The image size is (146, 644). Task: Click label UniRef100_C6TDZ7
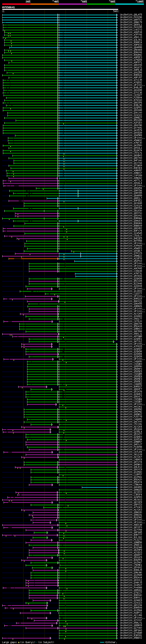pyautogui.click(x=131, y=95)
